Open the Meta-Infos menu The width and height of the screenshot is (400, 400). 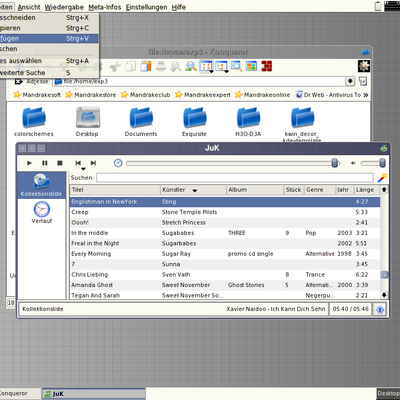click(x=105, y=7)
